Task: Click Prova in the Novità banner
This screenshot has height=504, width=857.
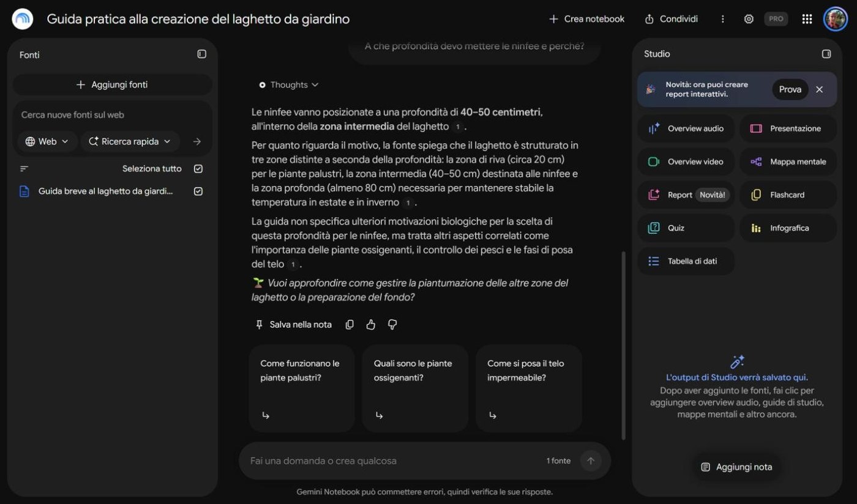Action: pos(790,89)
